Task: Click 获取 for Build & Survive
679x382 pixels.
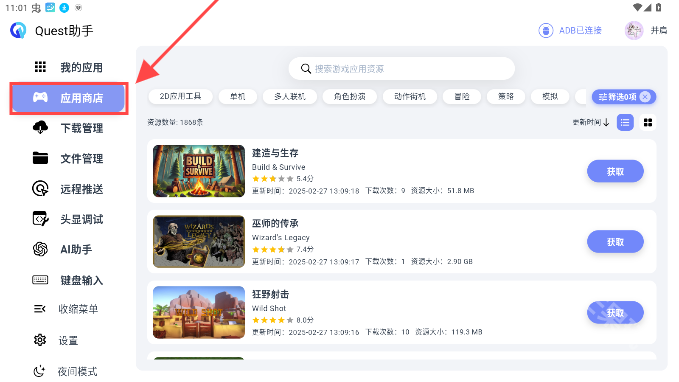Action: click(x=615, y=172)
